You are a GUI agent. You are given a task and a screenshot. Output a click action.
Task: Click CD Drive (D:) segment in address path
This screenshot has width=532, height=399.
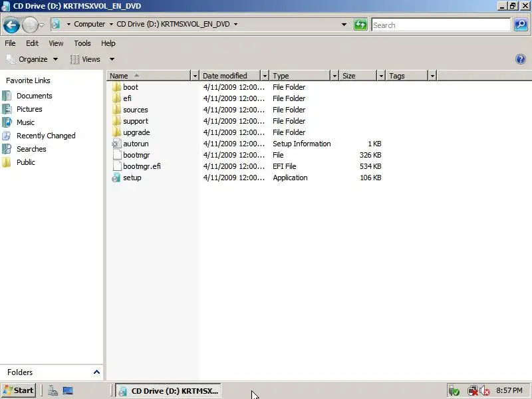173,24
